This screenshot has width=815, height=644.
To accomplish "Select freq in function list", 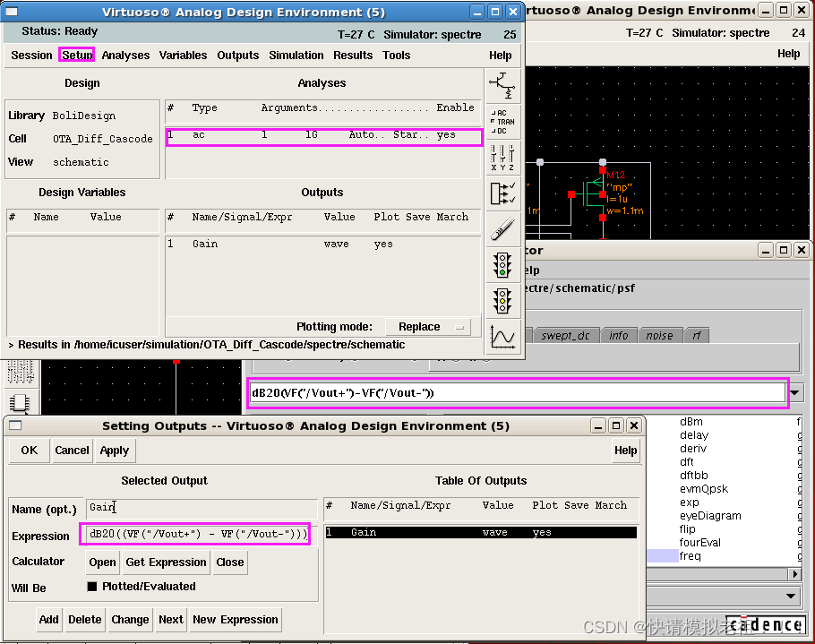I will pos(690,556).
